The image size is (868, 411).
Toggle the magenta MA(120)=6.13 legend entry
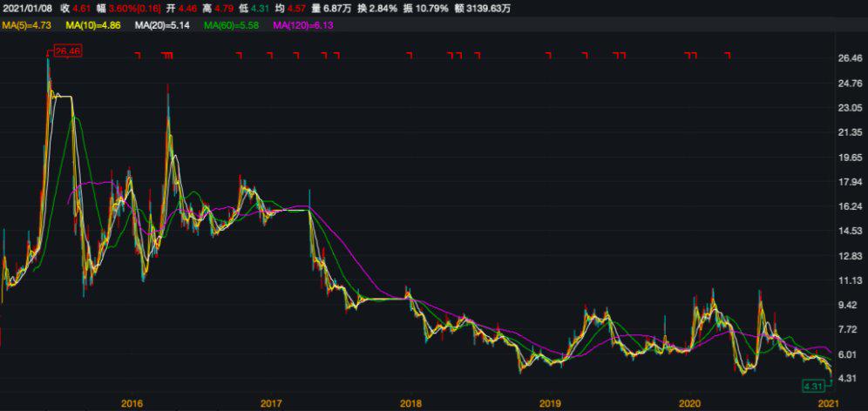tap(303, 26)
